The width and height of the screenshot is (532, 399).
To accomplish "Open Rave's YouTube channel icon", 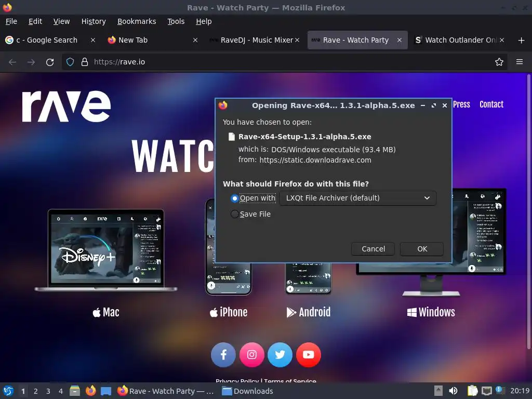I will coord(309,355).
